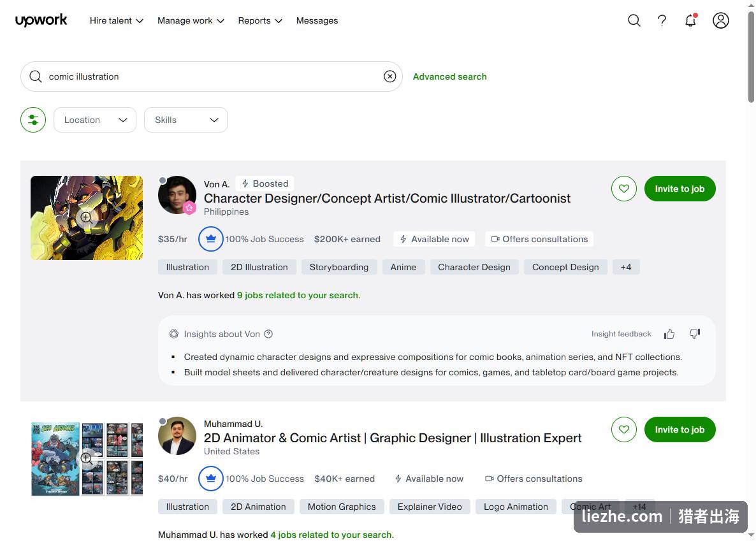
Task: Save Muhammad U. with heart button
Action: [624, 429]
